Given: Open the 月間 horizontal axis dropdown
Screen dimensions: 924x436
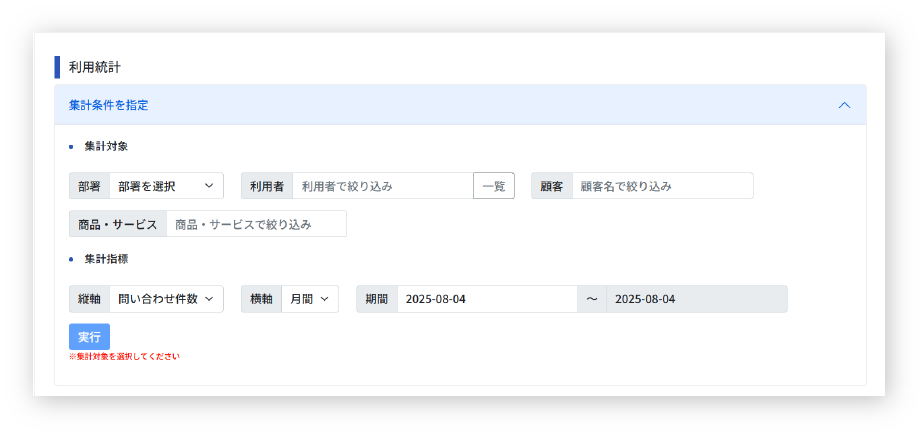Looking at the screenshot, I should point(310,299).
